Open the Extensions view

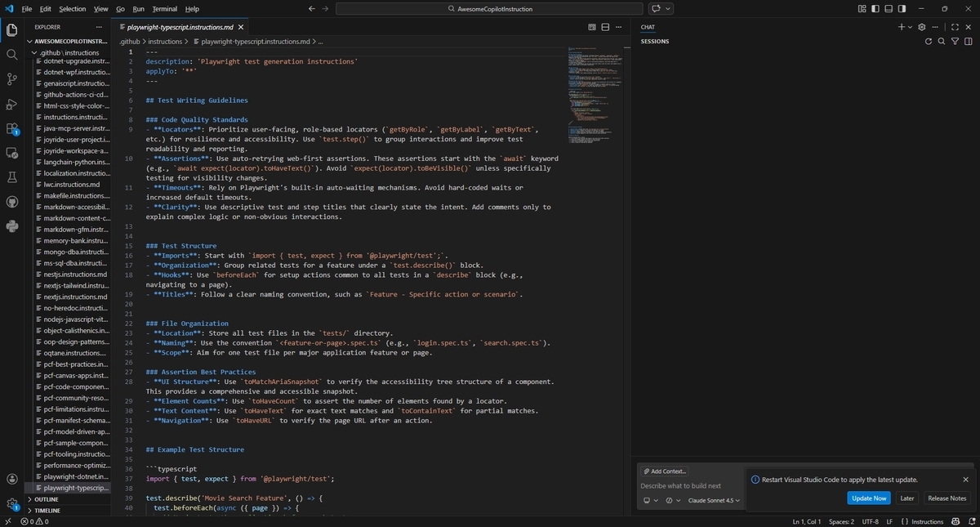11,128
